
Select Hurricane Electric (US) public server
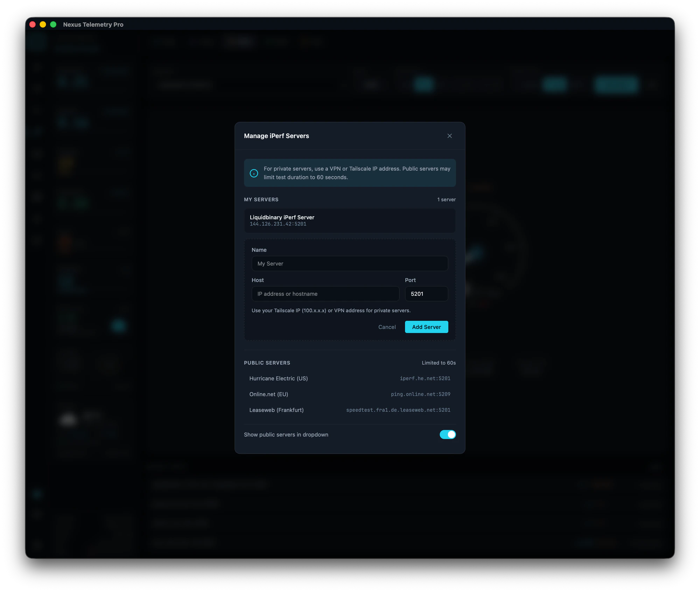tap(350, 378)
